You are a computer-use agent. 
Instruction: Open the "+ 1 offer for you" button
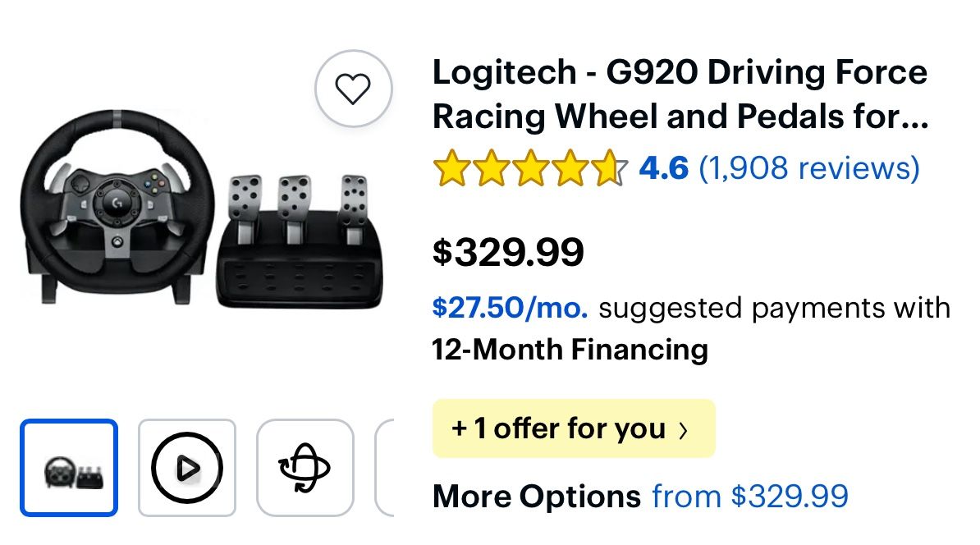coord(558,428)
